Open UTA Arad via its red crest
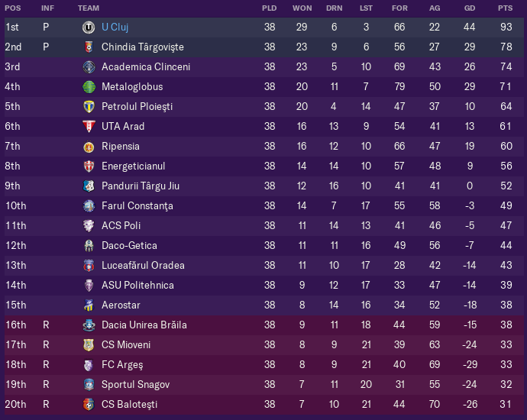The width and height of the screenshot is (527, 420). (89, 126)
